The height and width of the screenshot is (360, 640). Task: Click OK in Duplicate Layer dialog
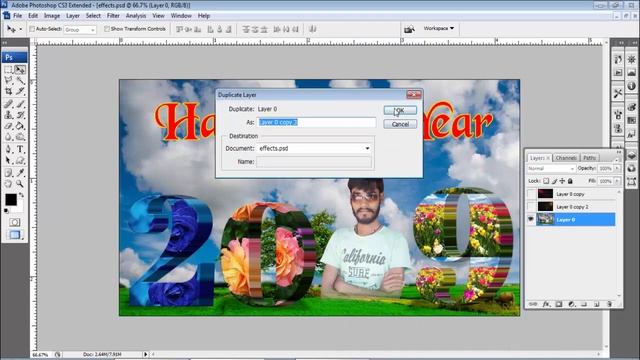point(400,110)
